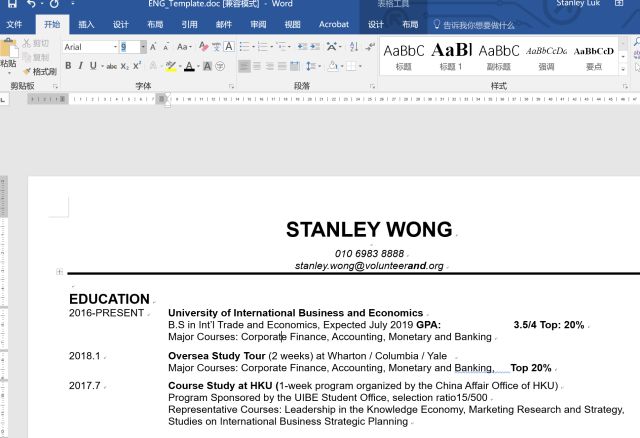Decrease the font size with the shrink A
The height and width of the screenshot is (438, 640).
[x=166, y=47]
